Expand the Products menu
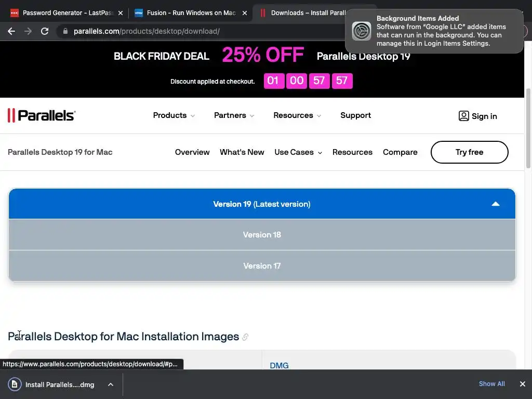Viewport: 532px width, 399px height. (174, 115)
